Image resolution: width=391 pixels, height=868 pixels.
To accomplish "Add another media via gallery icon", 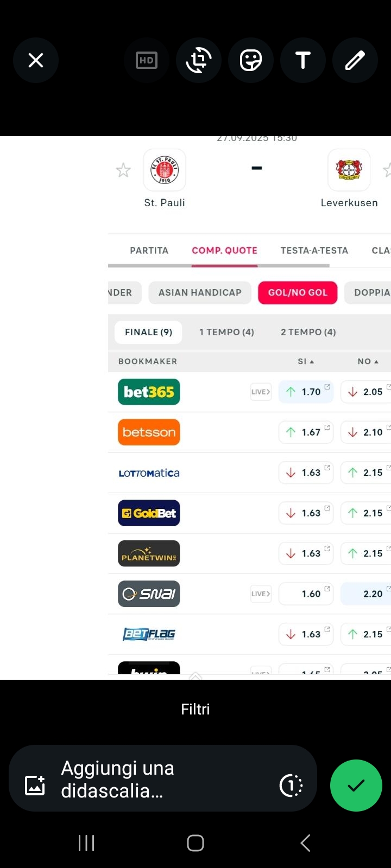I will (35, 786).
